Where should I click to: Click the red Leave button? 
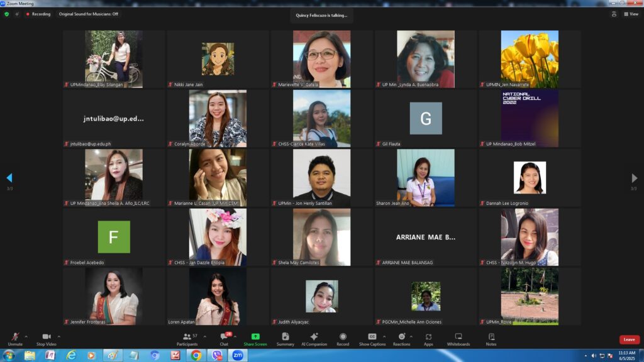point(629,339)
